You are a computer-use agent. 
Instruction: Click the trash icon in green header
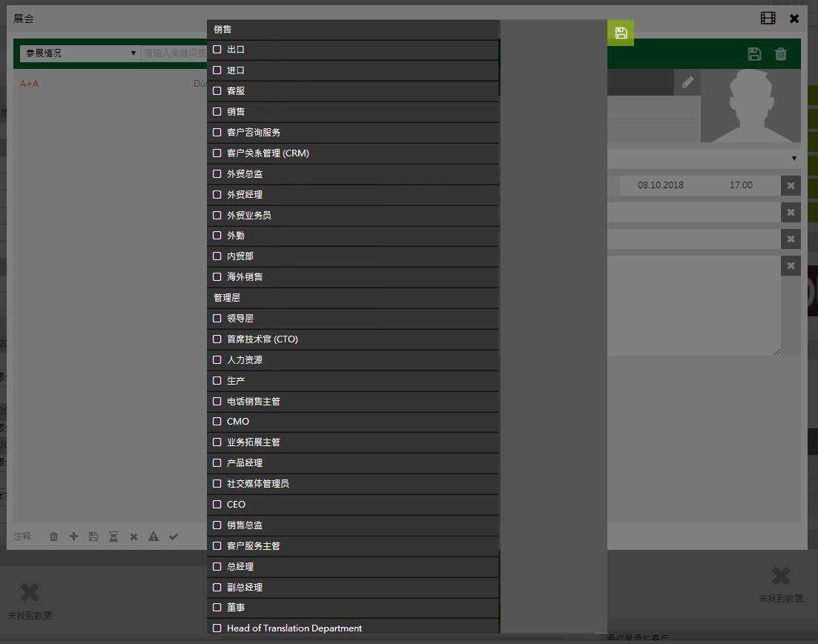780,54
